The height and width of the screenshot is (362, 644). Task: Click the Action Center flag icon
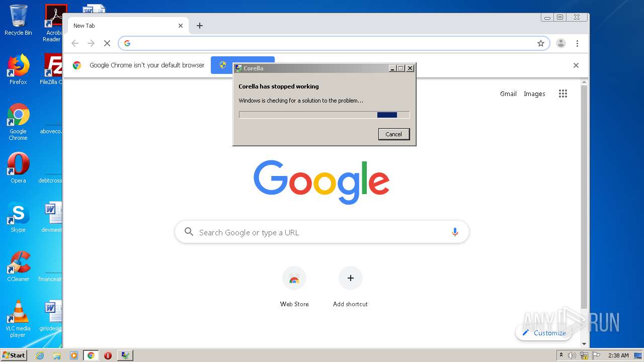point(596,355)
